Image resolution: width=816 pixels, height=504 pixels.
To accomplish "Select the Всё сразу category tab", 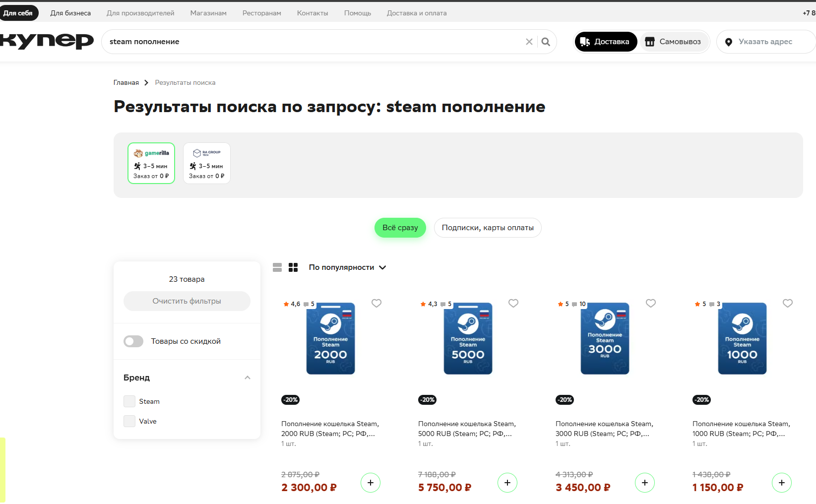I will [x=400, y=228].
